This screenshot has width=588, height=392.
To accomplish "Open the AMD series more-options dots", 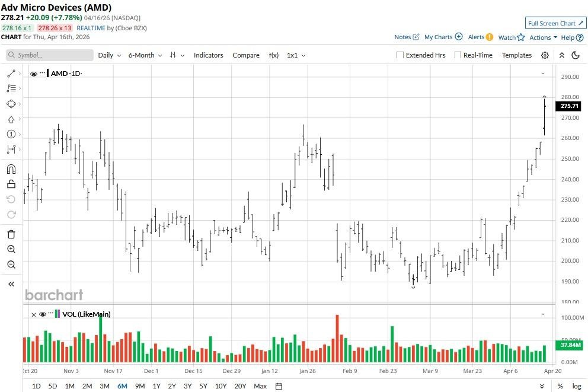I will (42, 72).
